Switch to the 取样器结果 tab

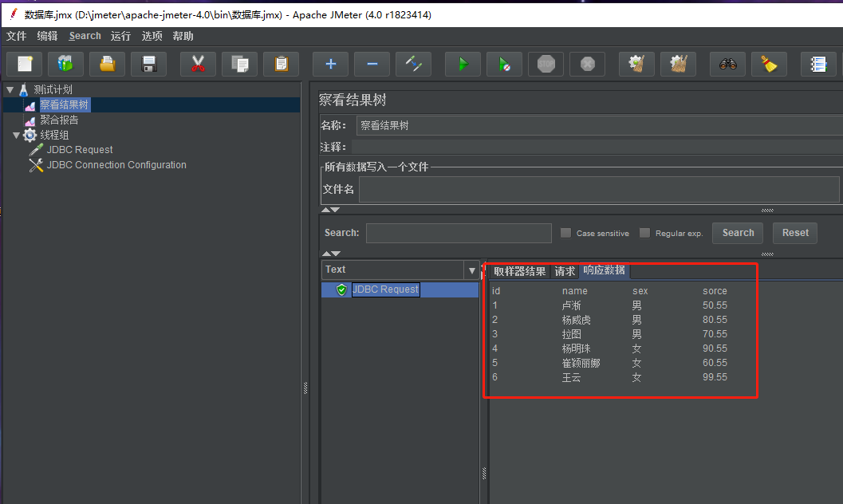click(519, 271)
